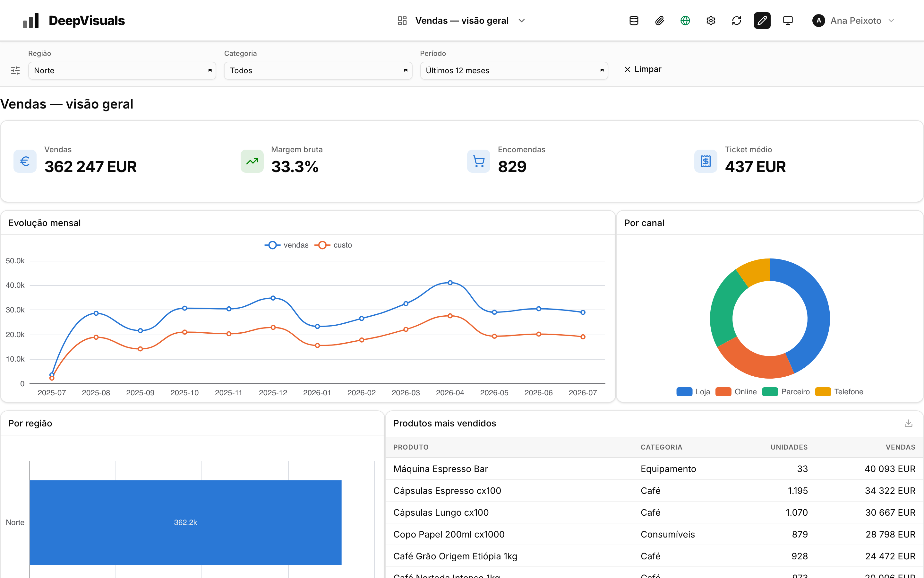Select the Copo Papel 200ml cx1000 row

tap(654, 534)
